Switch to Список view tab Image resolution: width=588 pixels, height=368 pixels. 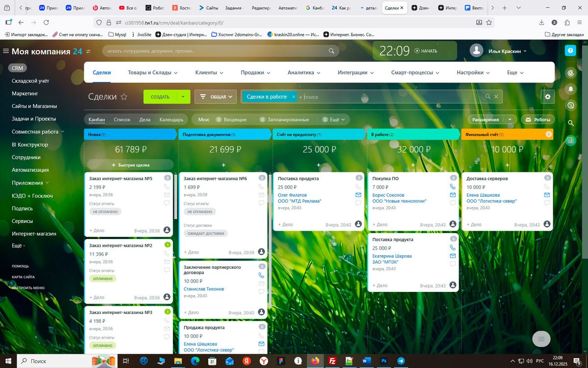(122, 119)
